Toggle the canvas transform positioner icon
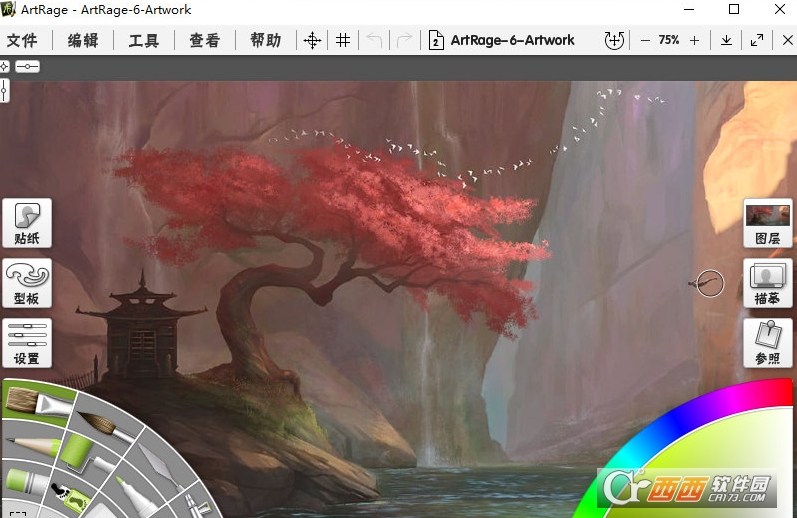The image size is (797, 518). coord(312,40)
